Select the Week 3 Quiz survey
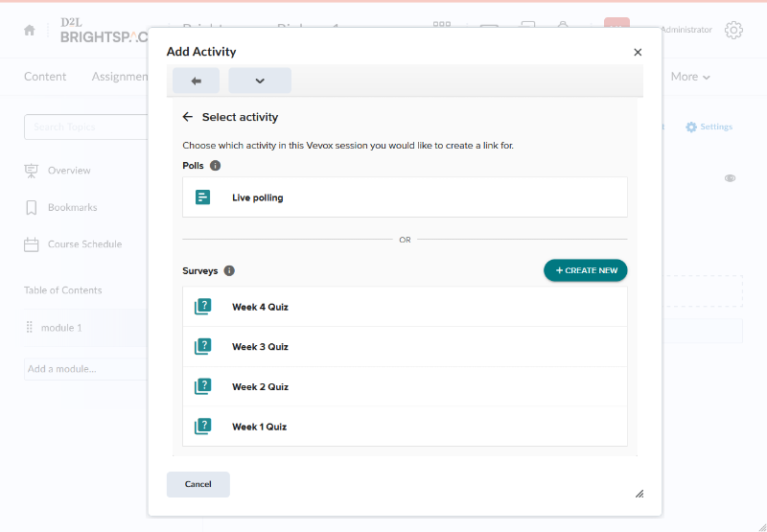The image size is (767, 532). coord(260,347)
